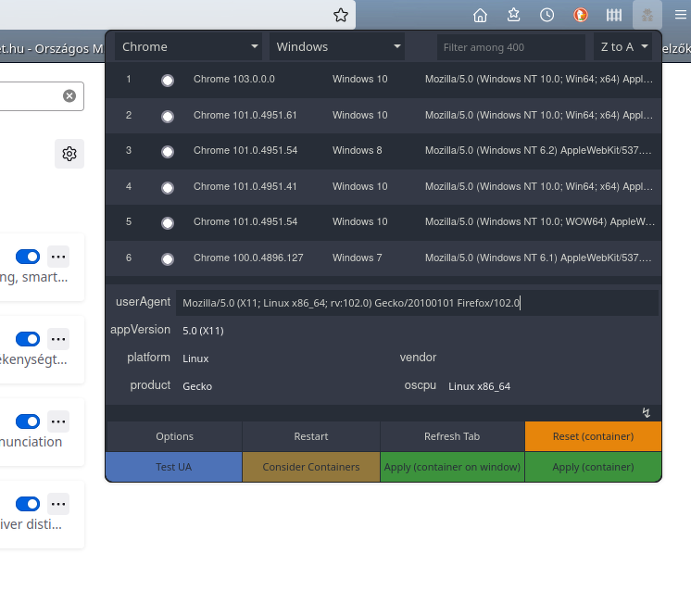Click the blue Test UA button

pyautogui.click(x=173, y=467)
